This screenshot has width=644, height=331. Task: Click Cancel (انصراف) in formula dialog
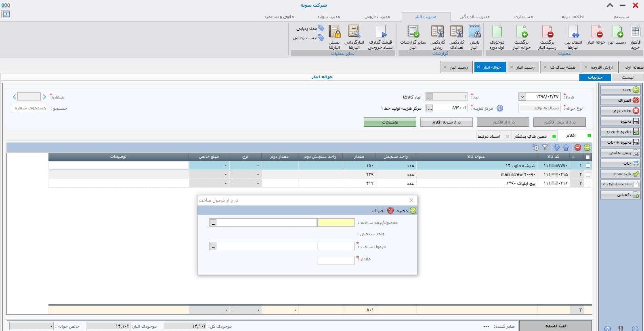click(382, 210)
